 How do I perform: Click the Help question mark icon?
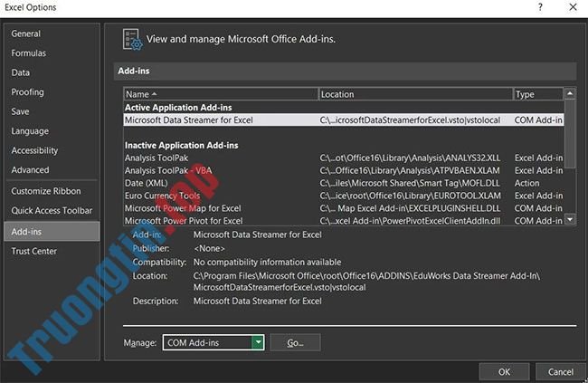coord(540,7)
